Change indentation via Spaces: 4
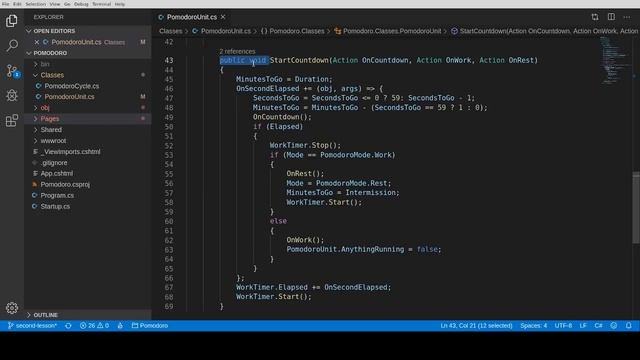640x360 pixels. 533,326
